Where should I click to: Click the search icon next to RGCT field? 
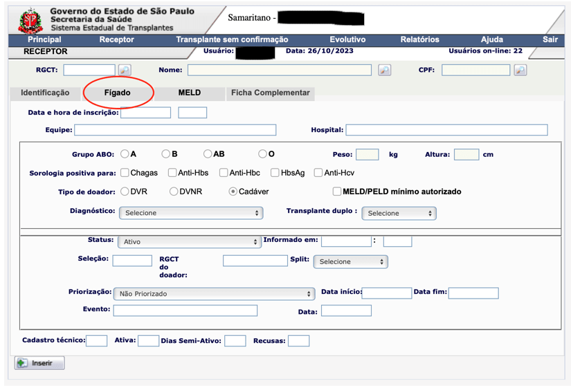coord(125,70)
